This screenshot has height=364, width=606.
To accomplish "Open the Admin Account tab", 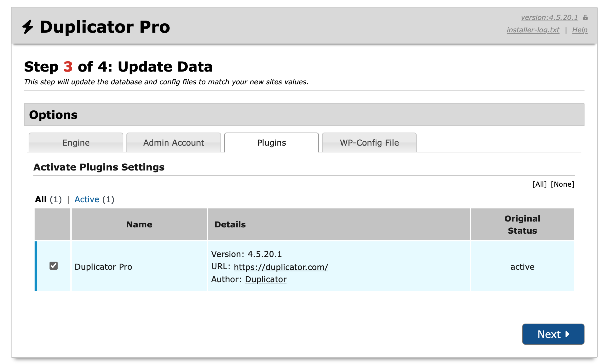I will [x=173, y=142].
